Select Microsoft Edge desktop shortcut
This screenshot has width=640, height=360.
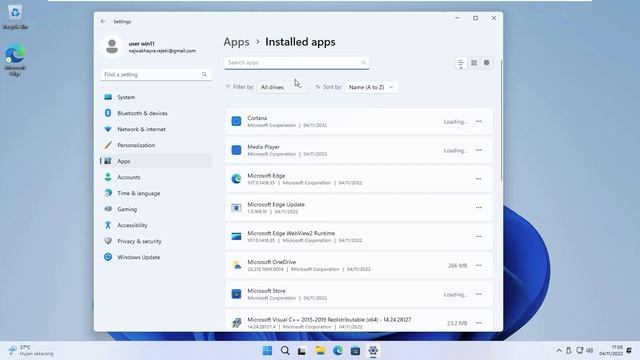click(x=15, y=60)
